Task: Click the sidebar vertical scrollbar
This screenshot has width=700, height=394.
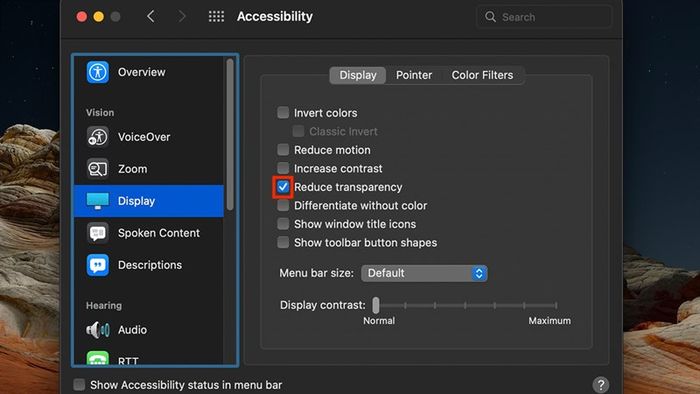Action: 230,134
